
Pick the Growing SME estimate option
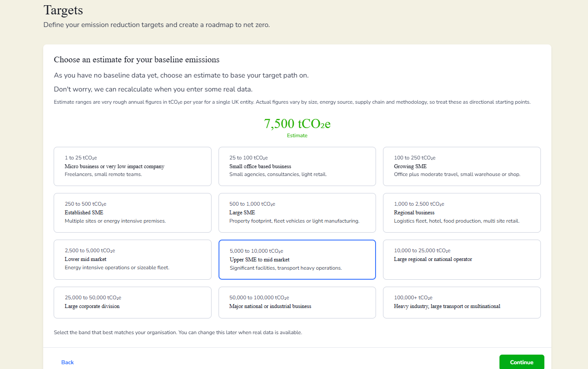click(x=462, y=166)
